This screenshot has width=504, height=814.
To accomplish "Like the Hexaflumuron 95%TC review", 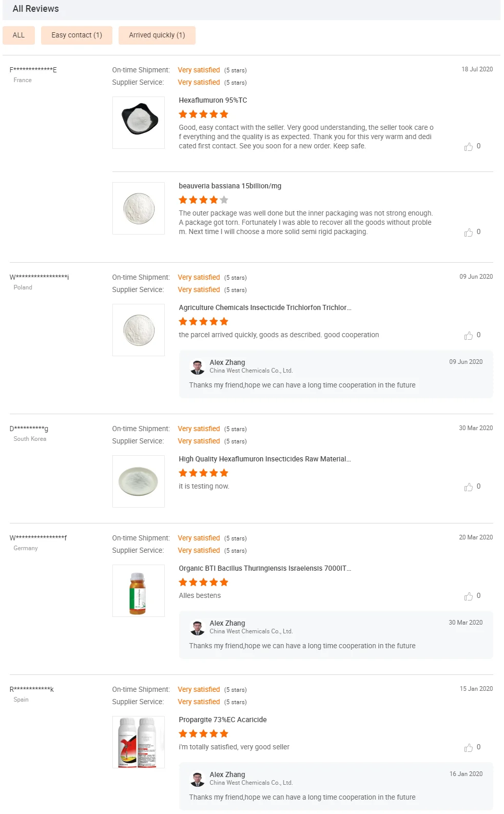I will (x=469, y=147).
